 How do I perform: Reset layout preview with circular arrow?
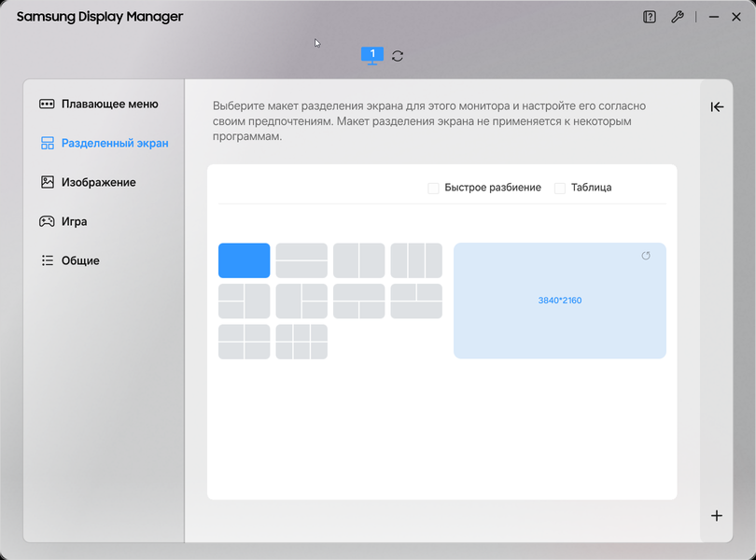[x=646, y=256]
